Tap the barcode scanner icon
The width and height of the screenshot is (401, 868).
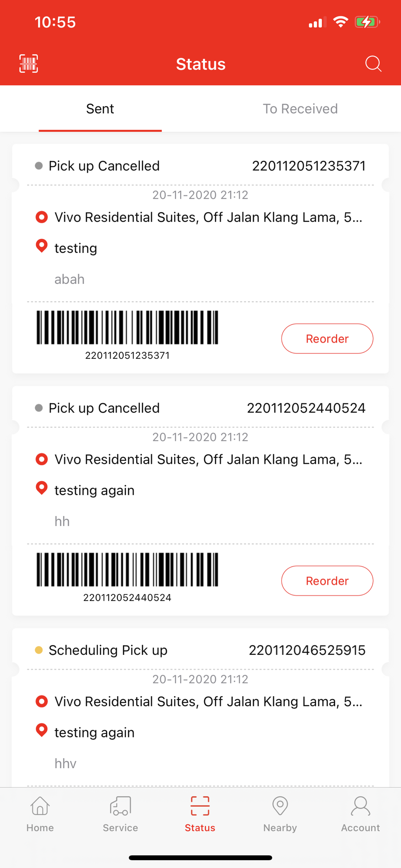(29, 64)
